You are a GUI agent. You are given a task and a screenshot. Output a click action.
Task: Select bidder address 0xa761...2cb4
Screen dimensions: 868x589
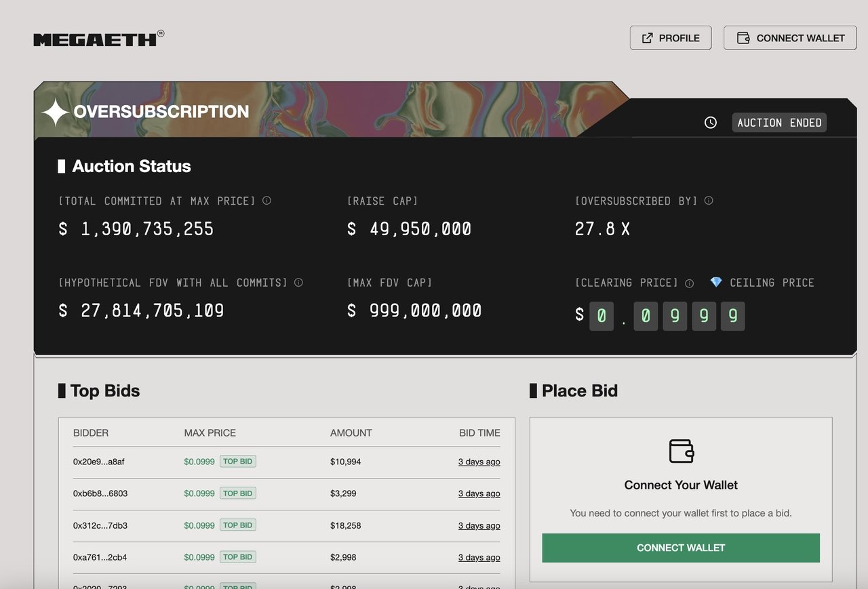click(100, 558)
